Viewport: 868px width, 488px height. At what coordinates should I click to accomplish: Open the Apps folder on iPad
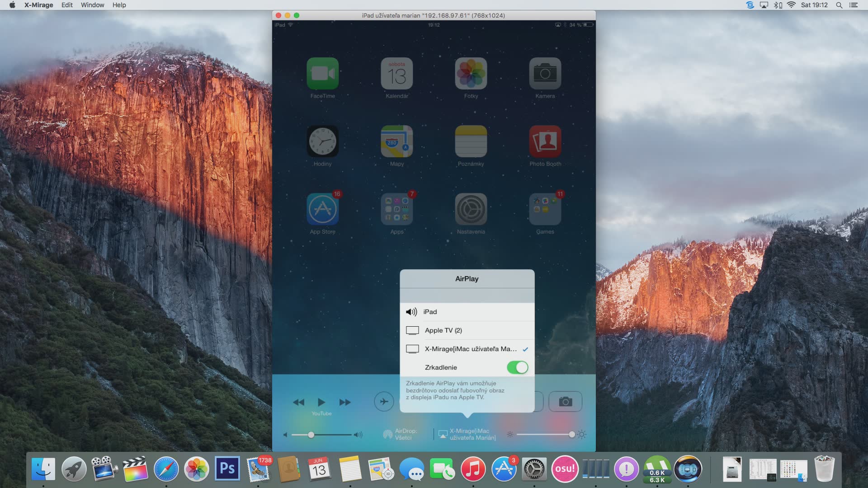pyautogui.click(x=396, y=209)
